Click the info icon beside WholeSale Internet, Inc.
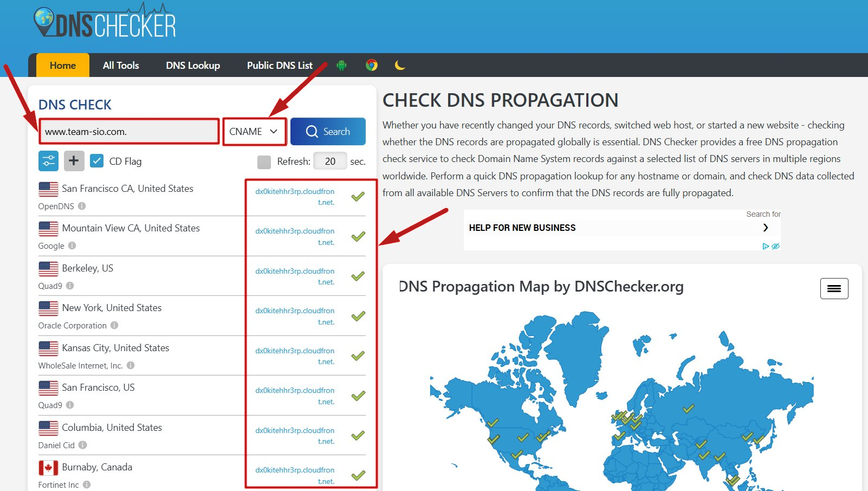 click(x=131, y=365)
